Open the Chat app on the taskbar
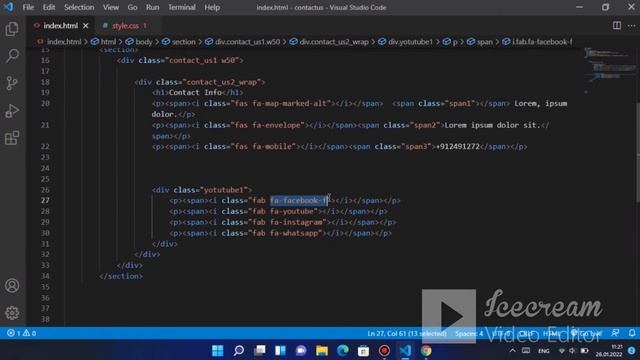Viewport: 640px width, 360px height. (301, 351)
